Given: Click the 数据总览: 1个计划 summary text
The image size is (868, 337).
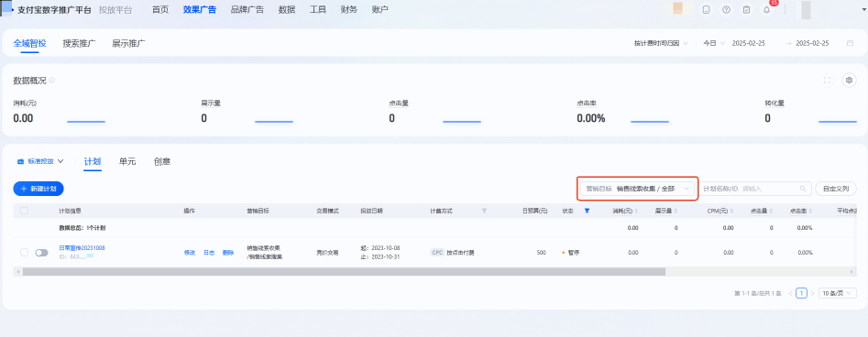Looking at the screenshot, I should pos(82,227).
